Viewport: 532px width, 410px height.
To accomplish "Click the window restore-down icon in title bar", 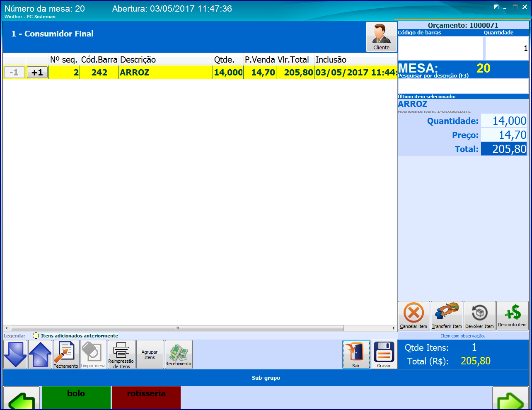I will 496,7.
